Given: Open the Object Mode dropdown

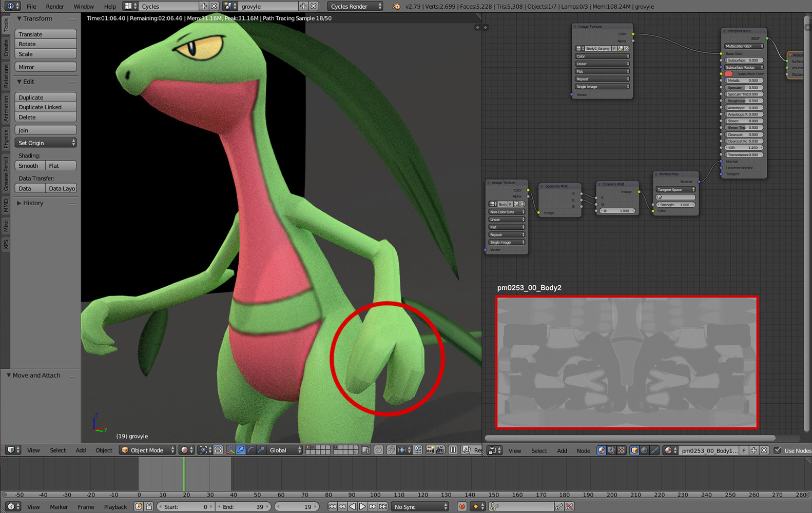Looking at the screenshot, I should [x=148, y=450].
